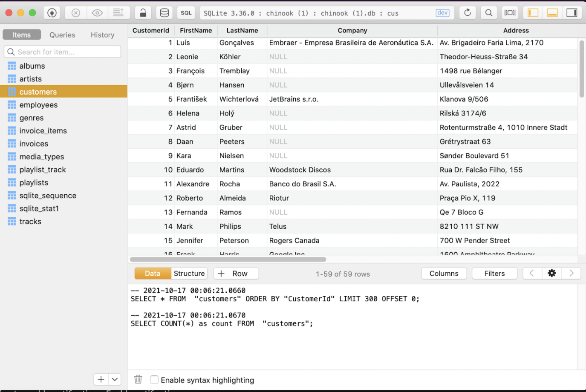This screenshot has width=586, height=392.
Task: Show the right side panel
Action: (x=572, y=13)
